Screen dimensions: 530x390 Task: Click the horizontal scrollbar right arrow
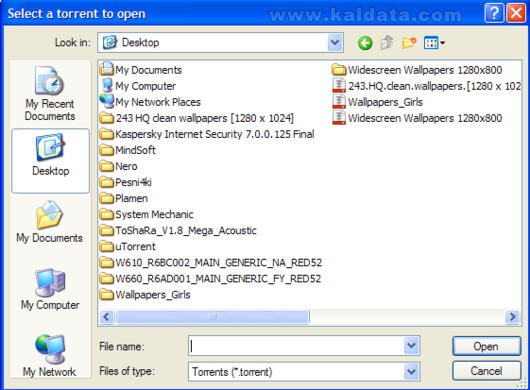click(512, 317)
